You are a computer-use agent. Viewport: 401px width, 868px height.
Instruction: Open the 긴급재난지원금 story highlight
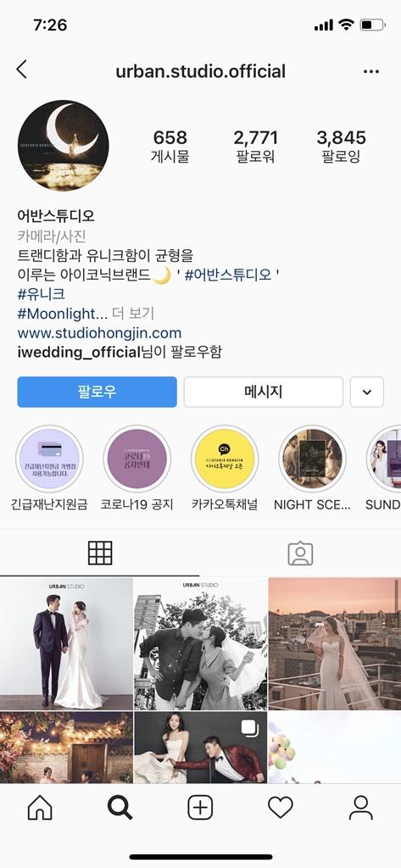pos(49,459)
